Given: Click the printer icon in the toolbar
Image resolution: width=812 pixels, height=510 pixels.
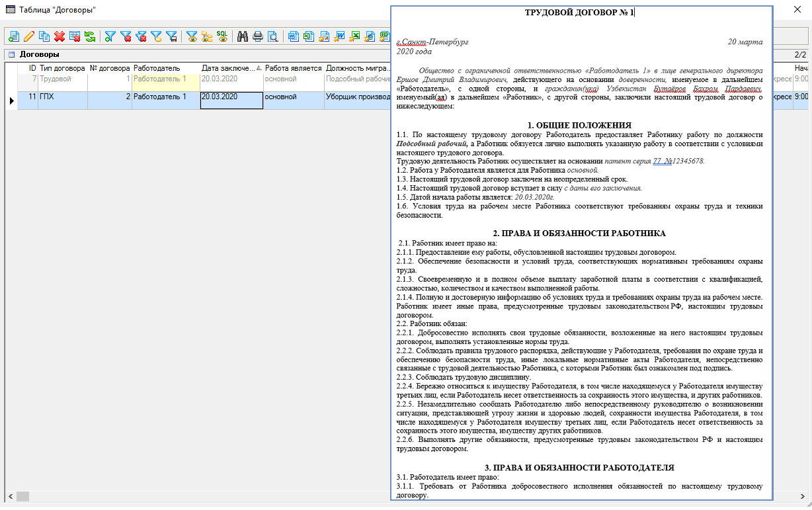Looking at the screenshot, I should point(258,37).
